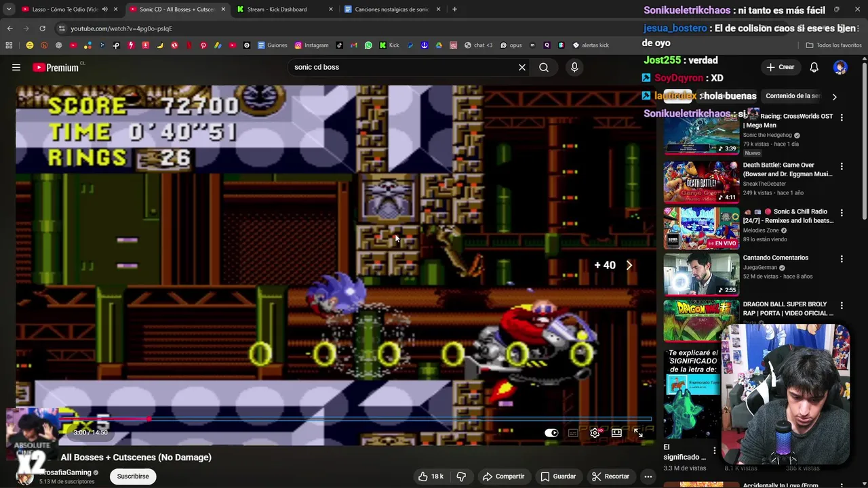
Task: Open Cantando Comentarios video thumbnail
Action: pyautogui.click(x=701, y=274)
